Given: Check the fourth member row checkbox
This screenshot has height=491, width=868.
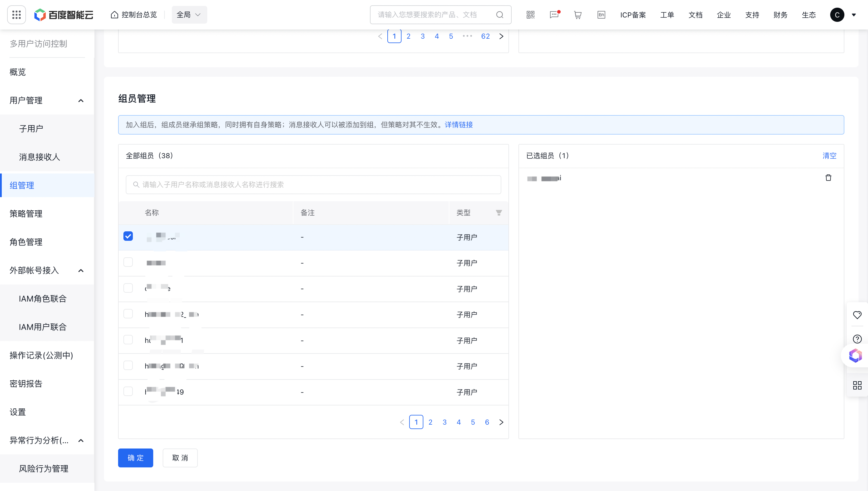Looking at the screenshot, I should 128,314.
